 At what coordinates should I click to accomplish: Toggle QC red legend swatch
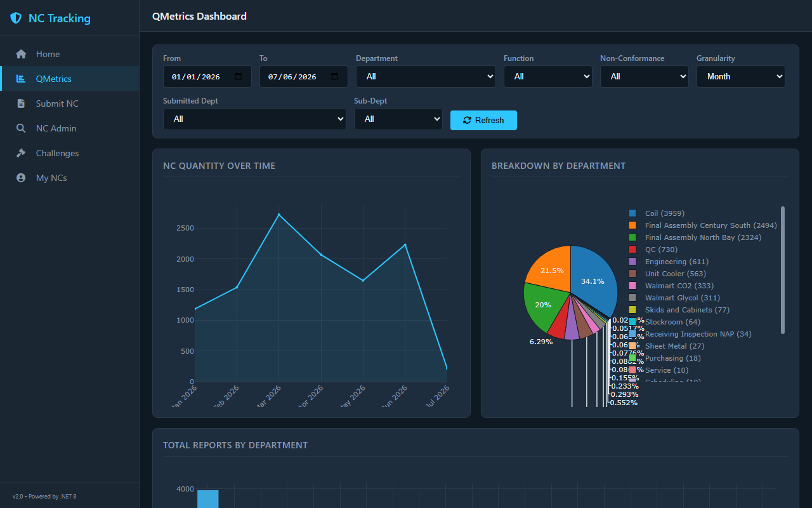click(x=632, y=250)
